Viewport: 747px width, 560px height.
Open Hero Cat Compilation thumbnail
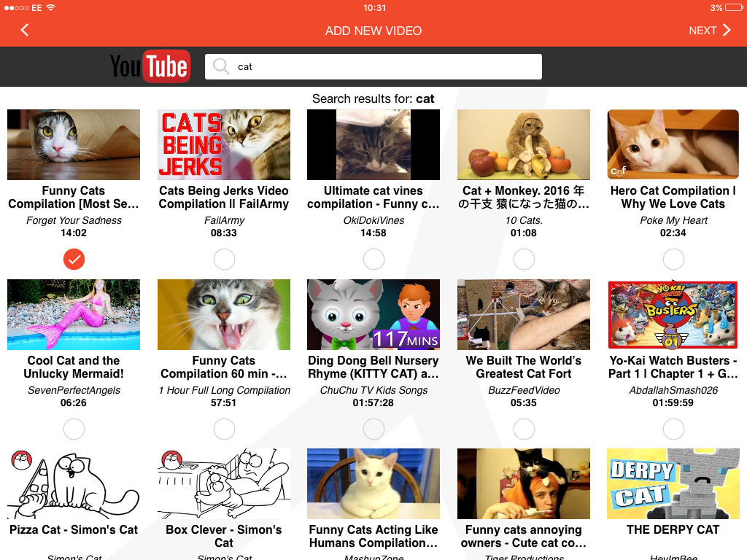[673, 145]
